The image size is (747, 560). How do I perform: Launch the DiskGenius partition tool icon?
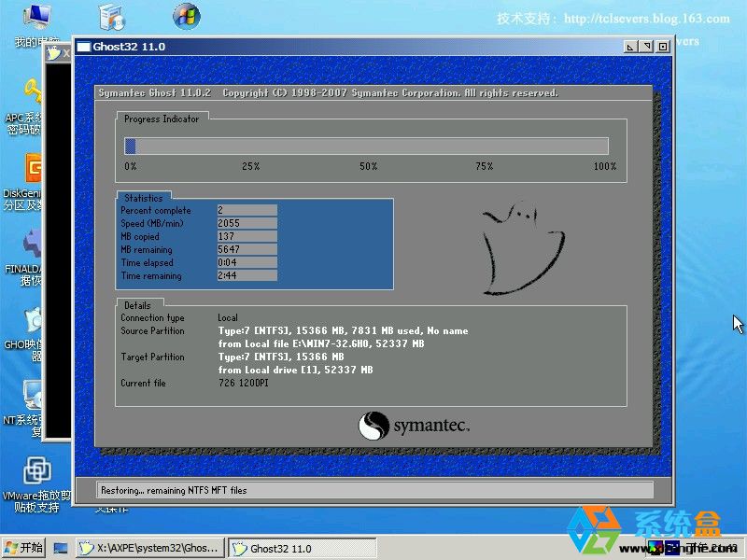(34, 170)
